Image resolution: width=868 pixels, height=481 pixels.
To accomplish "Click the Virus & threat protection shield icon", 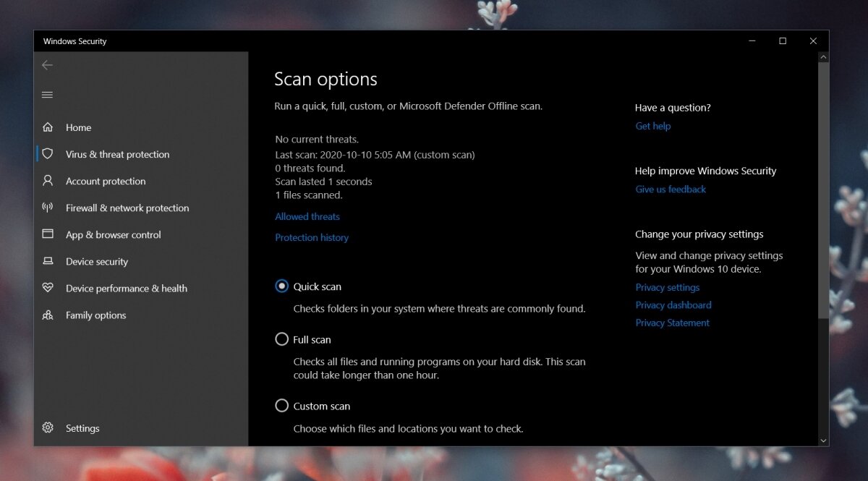I will click(x=48, y=154).
